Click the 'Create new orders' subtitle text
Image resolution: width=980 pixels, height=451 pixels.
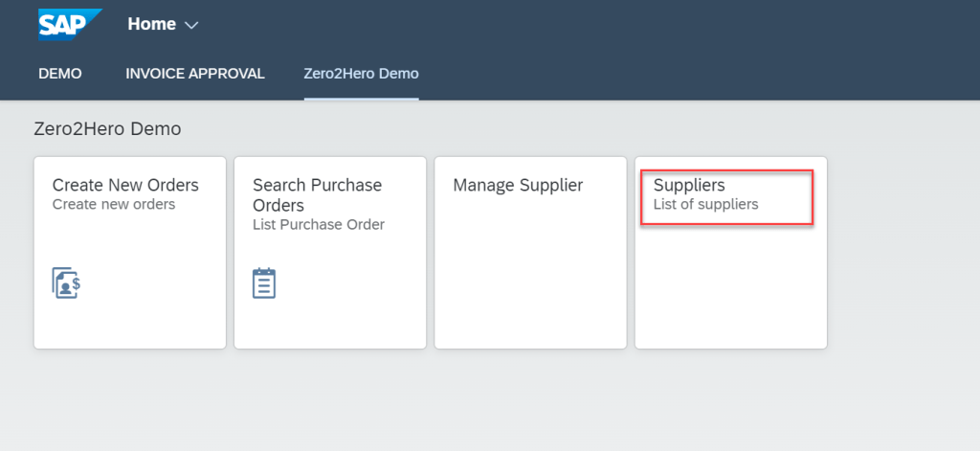114,204
